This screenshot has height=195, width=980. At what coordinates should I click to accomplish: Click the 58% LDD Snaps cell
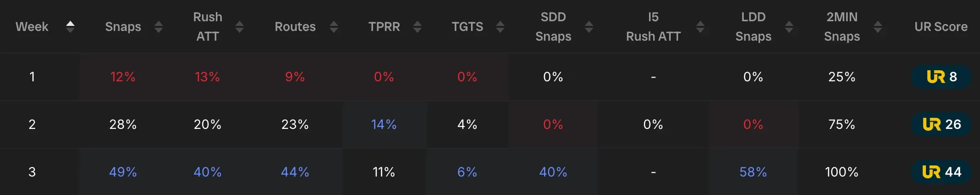(x=753, y=172)
